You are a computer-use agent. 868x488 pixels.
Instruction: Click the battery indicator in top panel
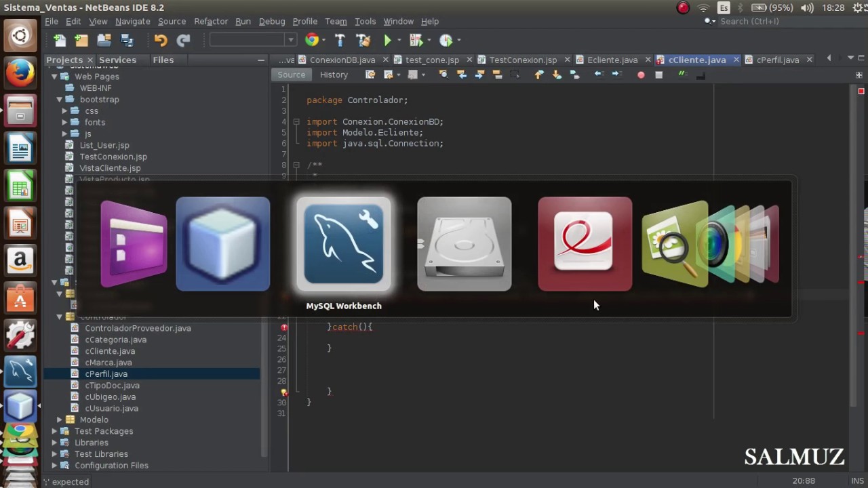[x=771, y=7]
